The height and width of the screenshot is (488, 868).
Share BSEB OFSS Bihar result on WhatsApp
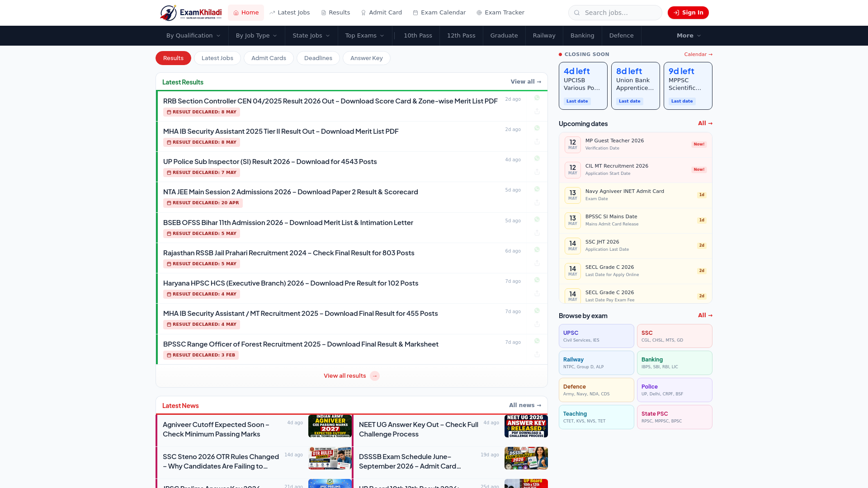(x=537, y=220)
